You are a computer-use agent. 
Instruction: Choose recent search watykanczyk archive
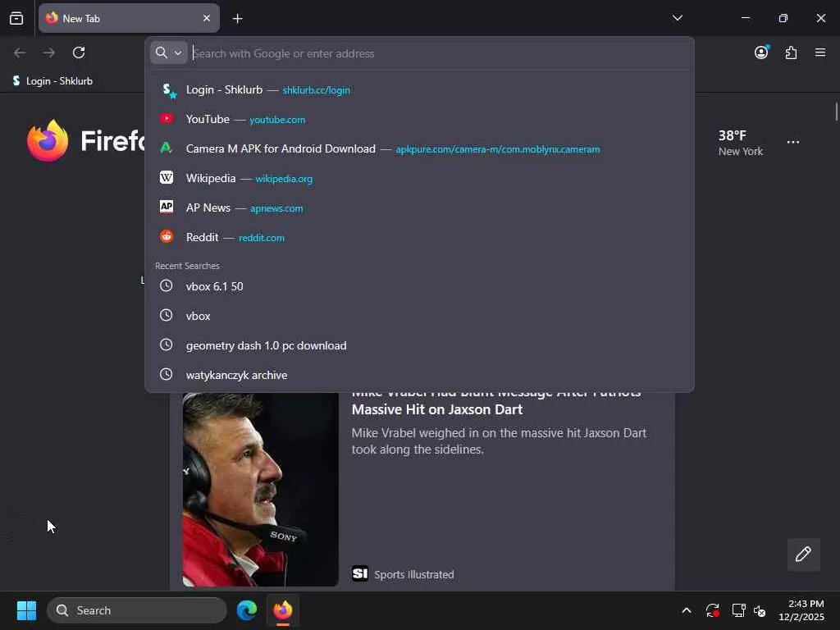pyautogui.click(x=419, y=375)
